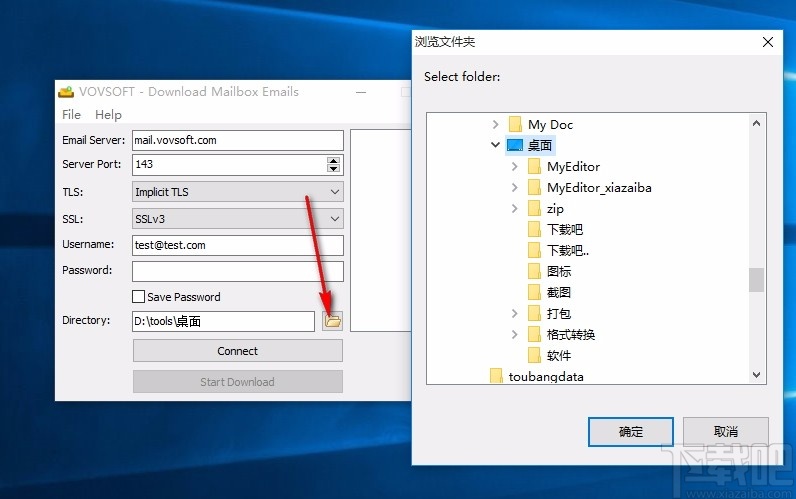Screen dimensions: 796x499
Task: Expand the MyEditor tree node
Action: click(x=514, y=167)
